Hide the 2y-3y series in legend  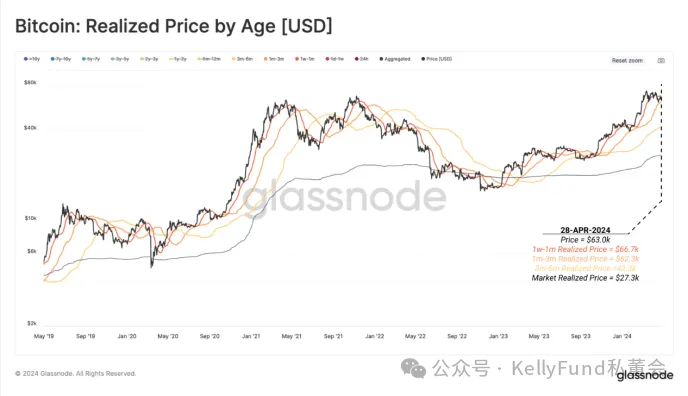[149, 59]
